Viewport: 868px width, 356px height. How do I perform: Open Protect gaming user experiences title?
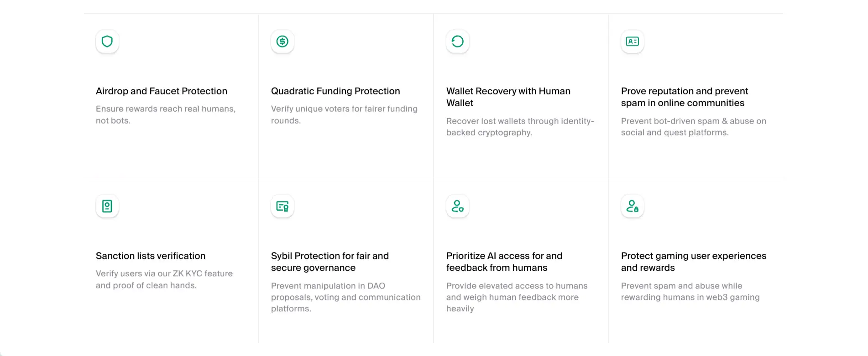pos(693,262)
